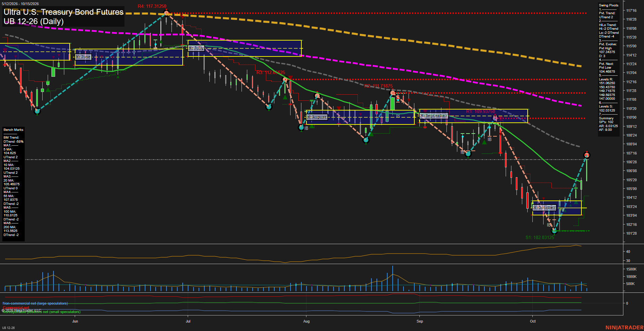The image size is (644, 331).
Task: Click the 20 MA value 105.46875
Action: [x=11, y=184]
